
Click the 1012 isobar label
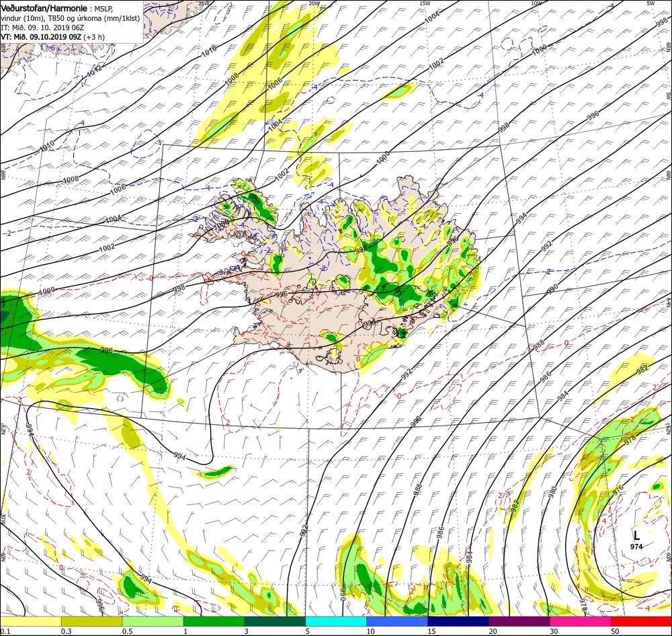(x=94, y=71)
